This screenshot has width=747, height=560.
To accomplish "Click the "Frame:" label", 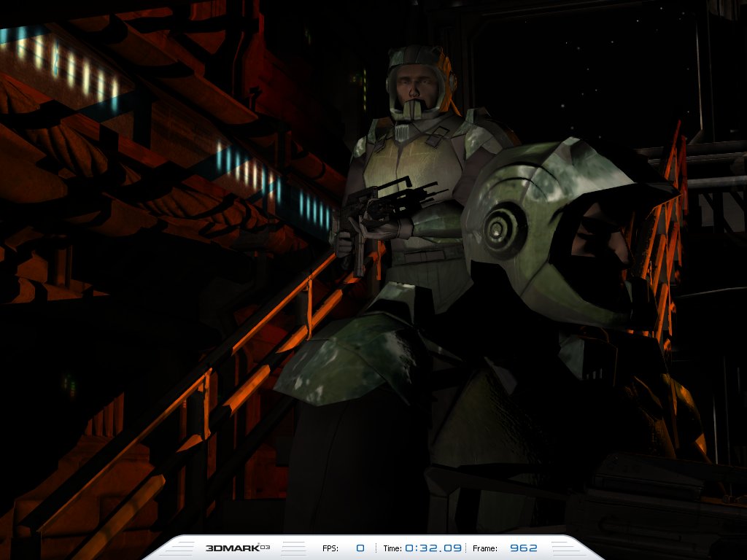I will pyautogui.click(x=485, y=548).
